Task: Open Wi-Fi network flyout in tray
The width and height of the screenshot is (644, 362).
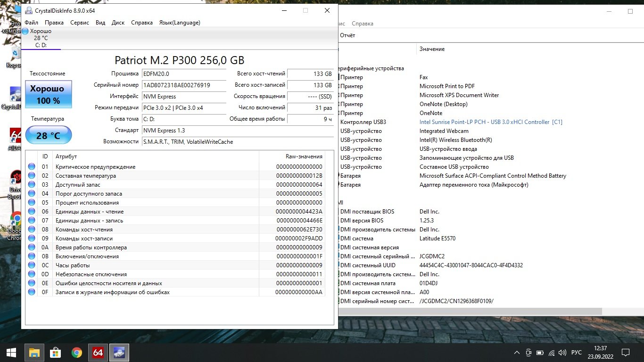Action: pos(551,353)
